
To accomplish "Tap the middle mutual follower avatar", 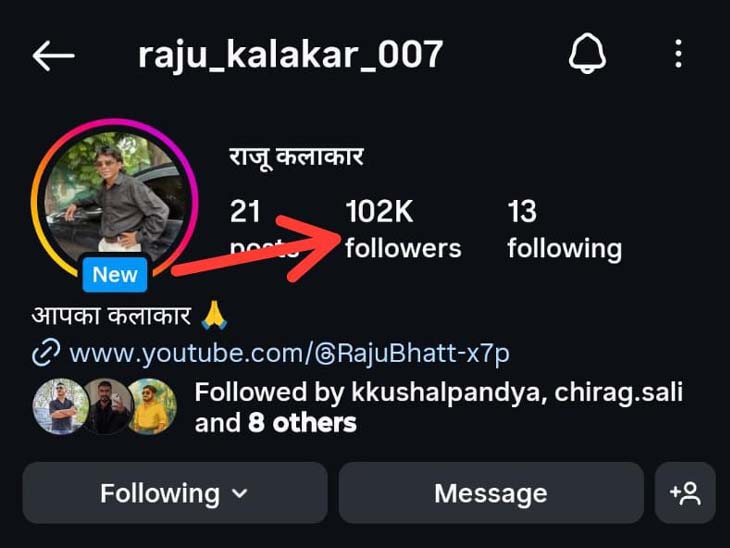I will 108,406.
